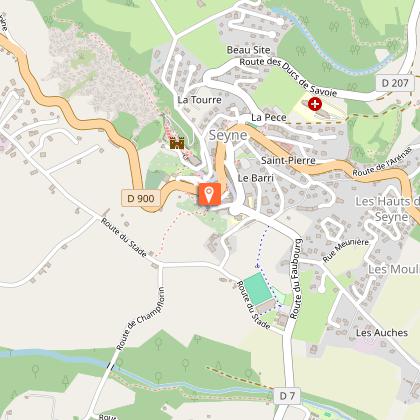Screen dimensions: 420x420
Task: Click the turquoise sports pitch
Action: [x=257, y=288]
